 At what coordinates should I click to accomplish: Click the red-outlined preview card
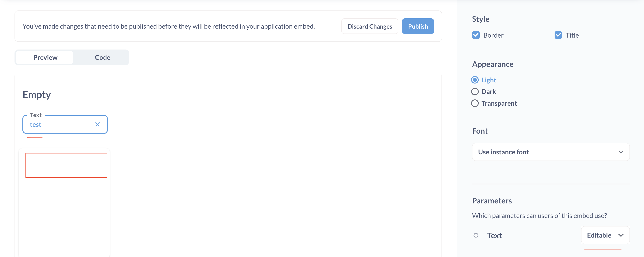click(x=67, y=165)
